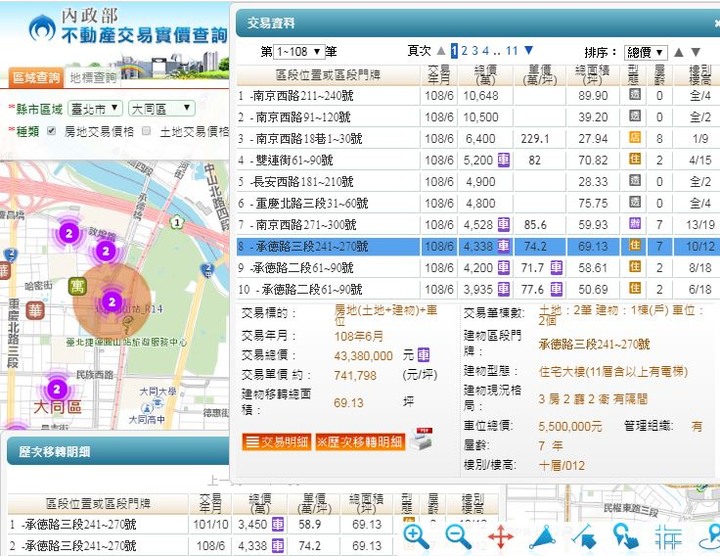720x556 pixels.
Task: Select row 南京西路18巷1~30號
Action: point(477,139)
